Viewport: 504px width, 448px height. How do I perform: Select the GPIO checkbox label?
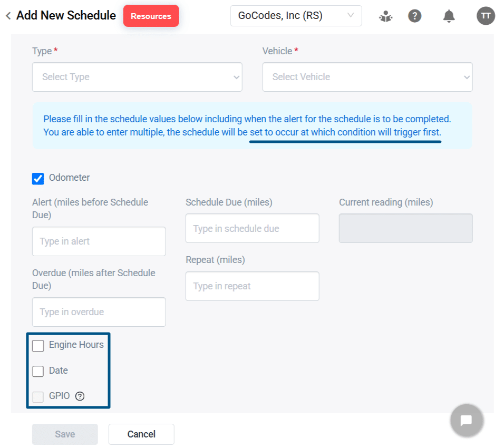pos(60,396)
